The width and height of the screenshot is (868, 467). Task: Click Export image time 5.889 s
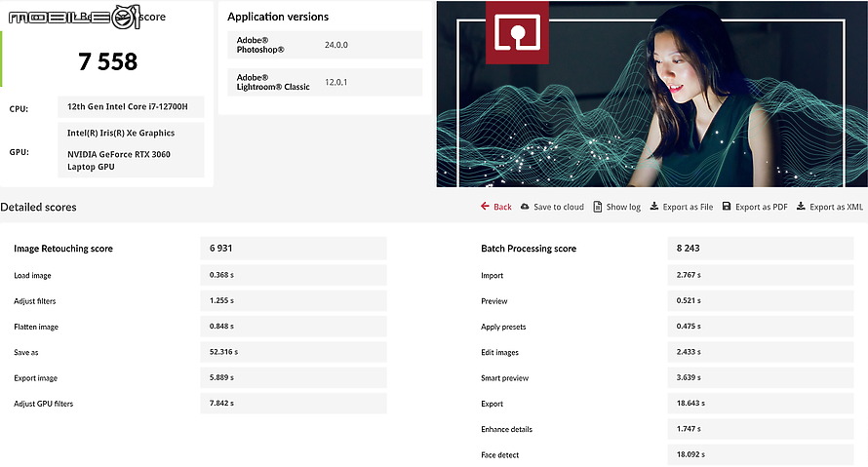(x=294, y=377)
